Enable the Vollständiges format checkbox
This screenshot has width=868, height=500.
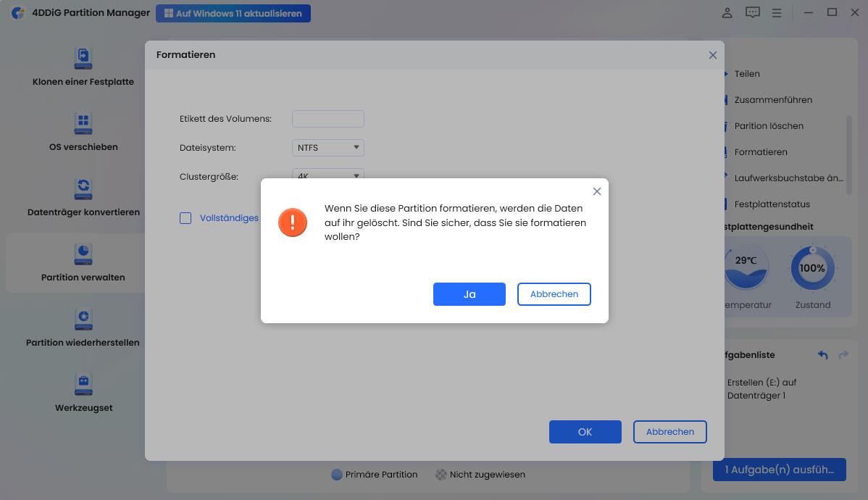[185, 218]
